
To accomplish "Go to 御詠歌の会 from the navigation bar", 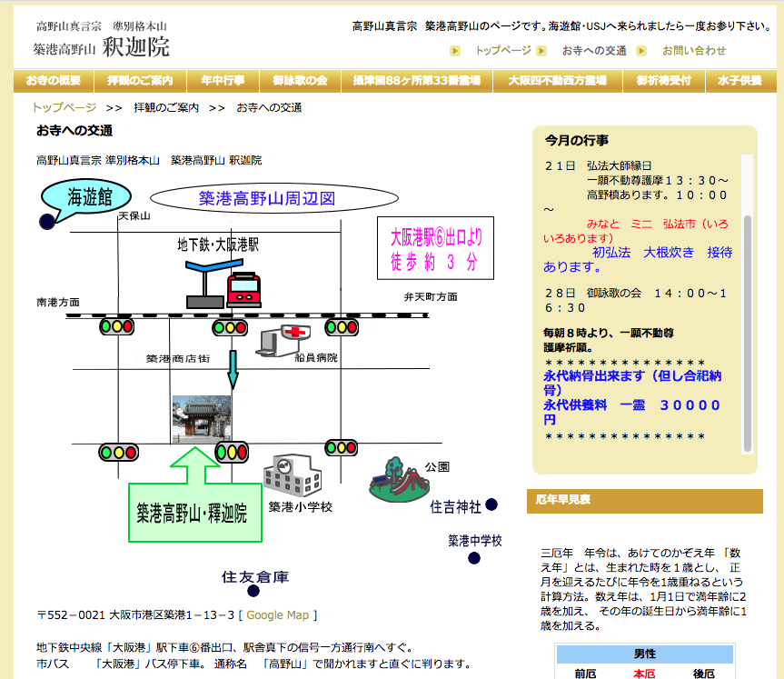I will tap(299, 81).
